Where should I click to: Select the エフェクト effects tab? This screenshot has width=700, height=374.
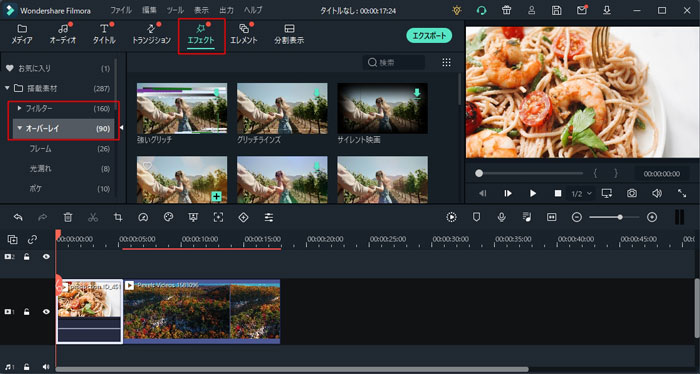[x=201, y=34]
